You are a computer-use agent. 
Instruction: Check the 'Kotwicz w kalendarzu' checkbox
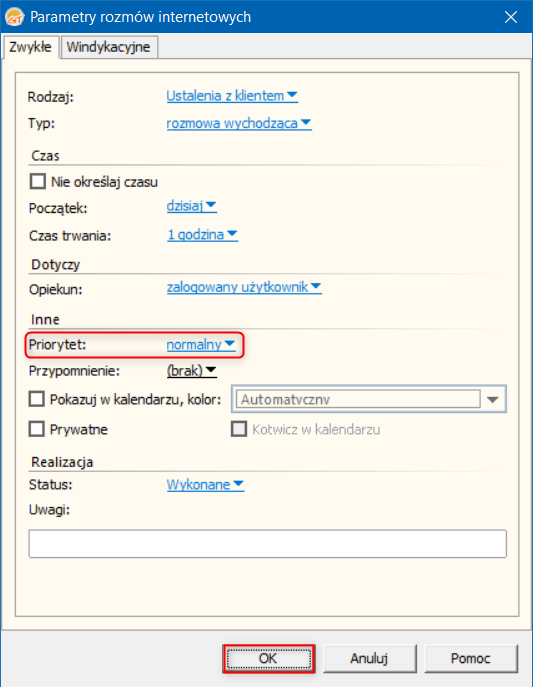click(239, 429)
